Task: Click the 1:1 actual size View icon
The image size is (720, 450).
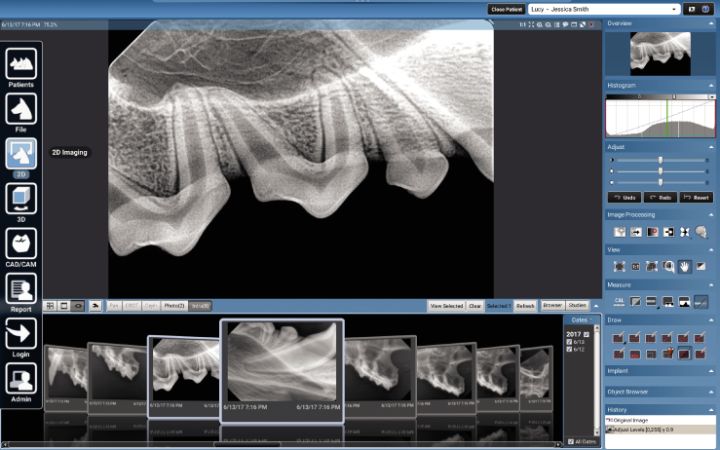Action: (636, 266)
